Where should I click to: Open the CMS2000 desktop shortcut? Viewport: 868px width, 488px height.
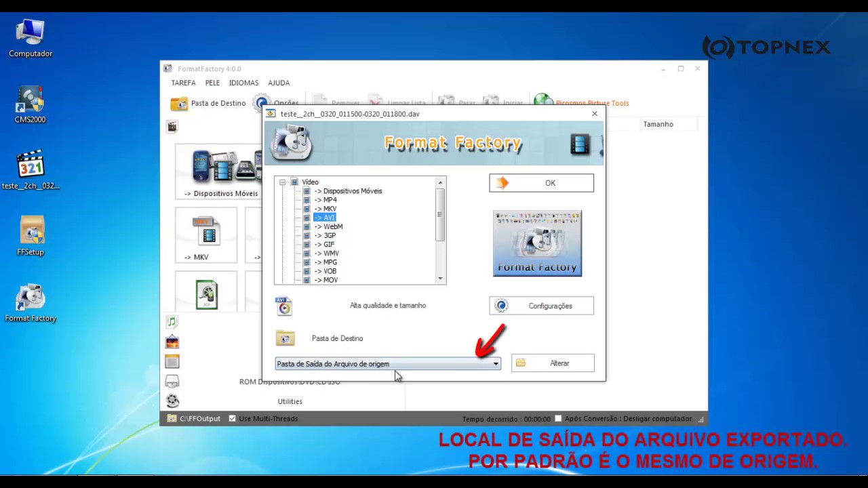point(31,105)
